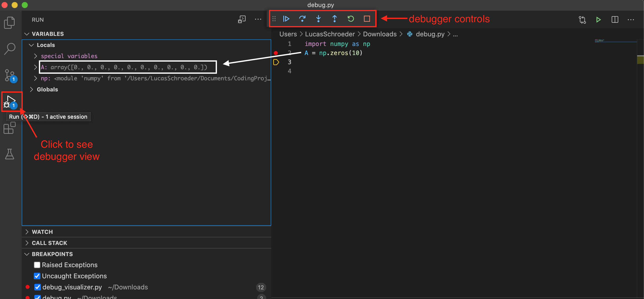This screenshot has height=299, width=644.
Task: Restart the debug session
Action: tap(351, 19)
